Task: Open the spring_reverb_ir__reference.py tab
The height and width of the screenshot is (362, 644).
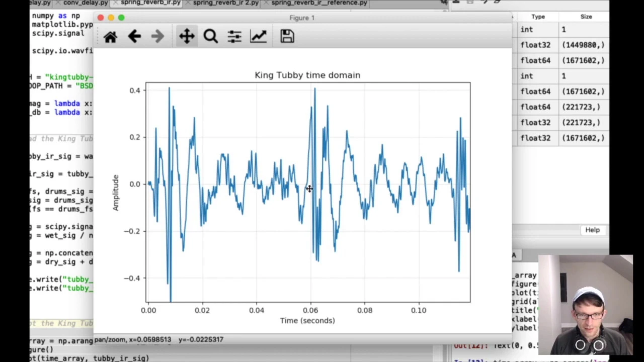Action: 319,3
